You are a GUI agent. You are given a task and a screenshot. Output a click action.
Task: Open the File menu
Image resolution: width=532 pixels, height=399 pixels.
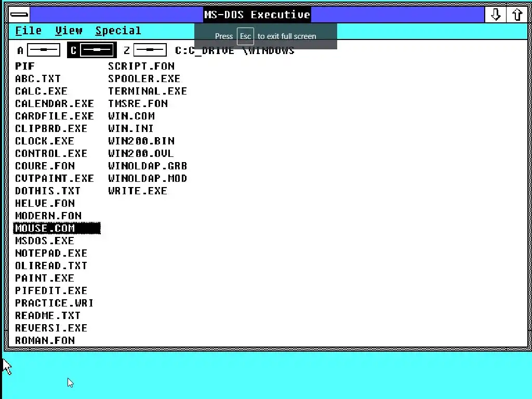click(29, 31)
